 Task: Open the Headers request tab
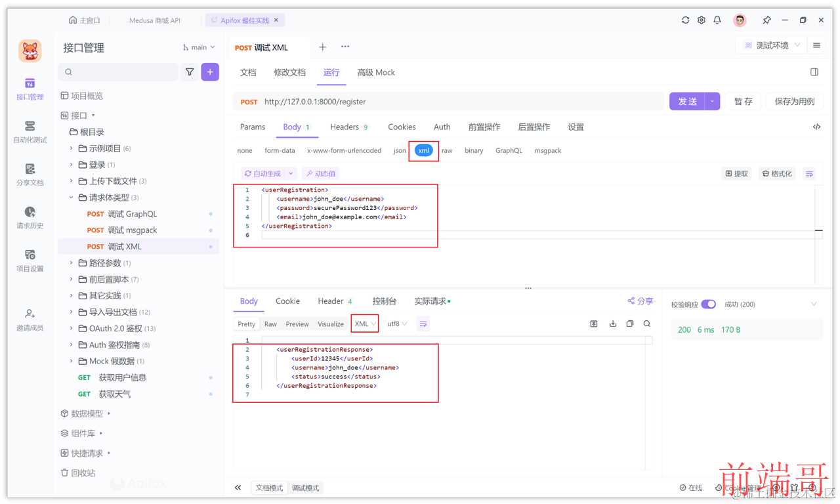point(349,127)
